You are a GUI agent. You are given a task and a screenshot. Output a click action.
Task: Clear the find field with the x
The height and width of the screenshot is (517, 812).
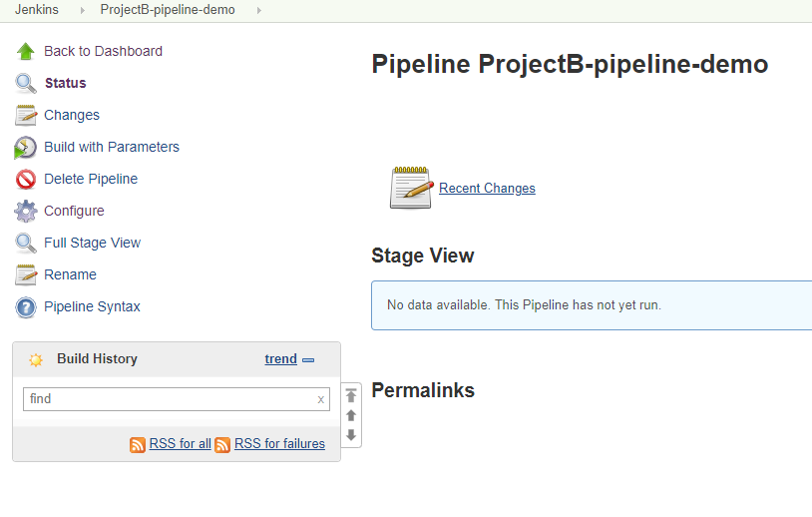click(x=320, y=399)
